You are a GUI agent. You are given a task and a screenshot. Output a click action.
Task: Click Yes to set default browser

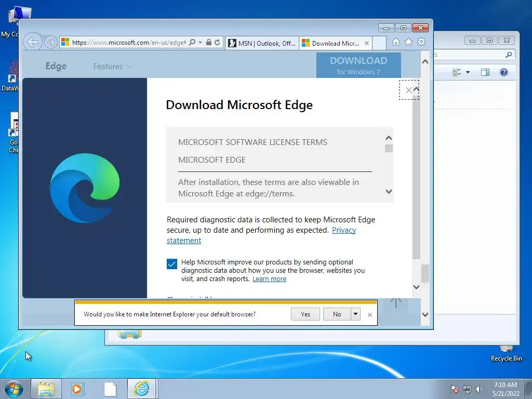coord(305,314)
